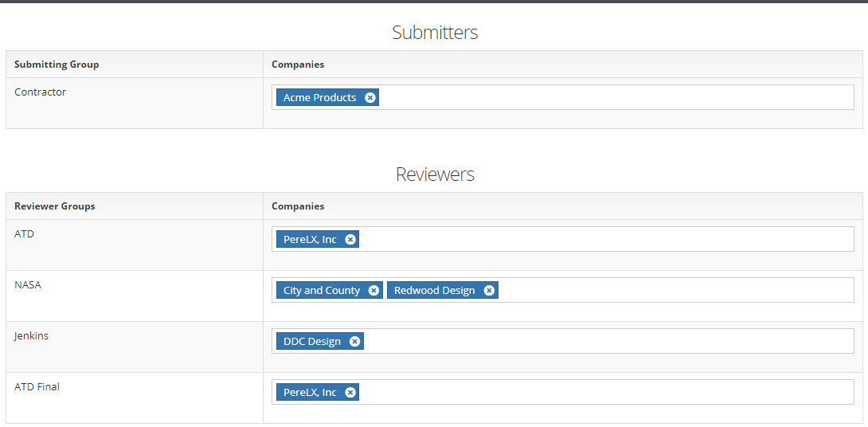This screenshot has height=427, width=868.
Task: Select the Redwood Design tag
Action: pyautogui.click(x=435, y=290)
